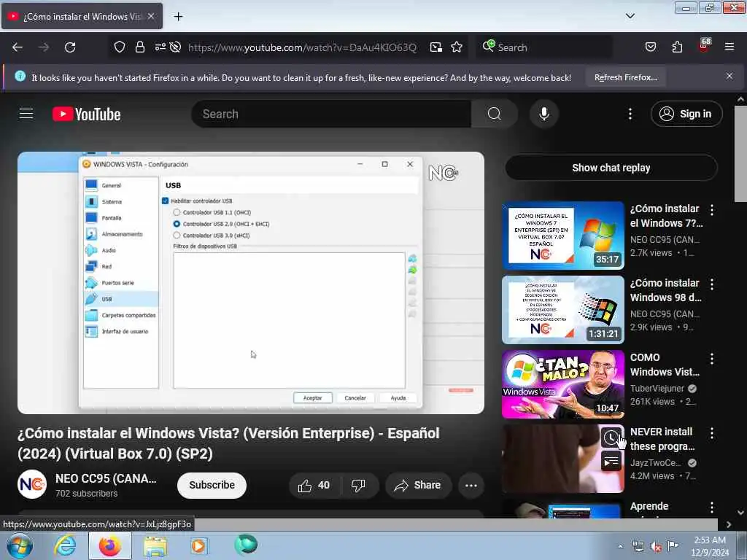747x560 pixels.
Task: Click the YouTube search magnifier button
Action: coord(494,114)
